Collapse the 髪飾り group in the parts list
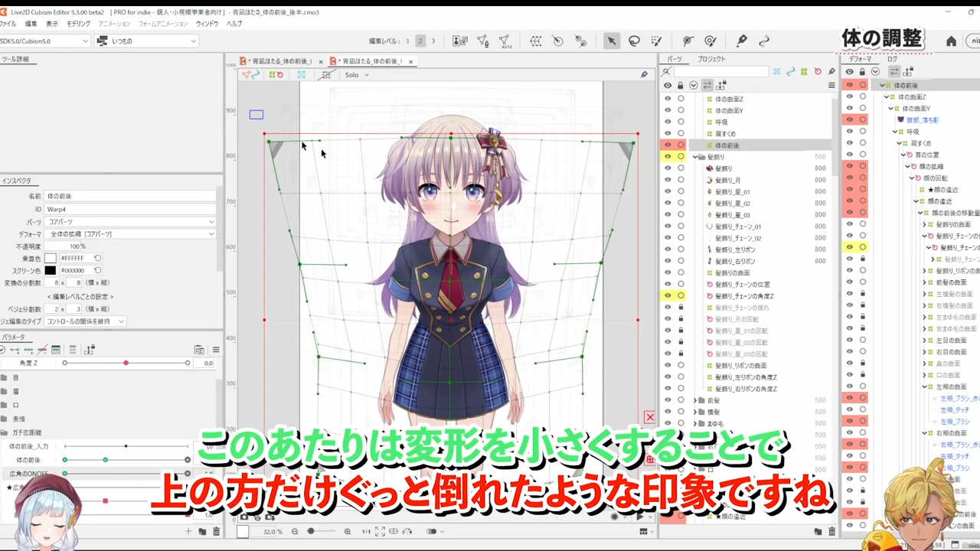Viewport: 980px width, 551px height. 694,156
